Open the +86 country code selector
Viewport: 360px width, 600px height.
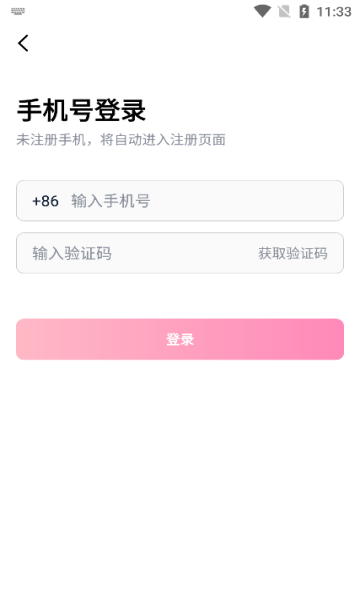pyautogui.click(x=45, y=201)
